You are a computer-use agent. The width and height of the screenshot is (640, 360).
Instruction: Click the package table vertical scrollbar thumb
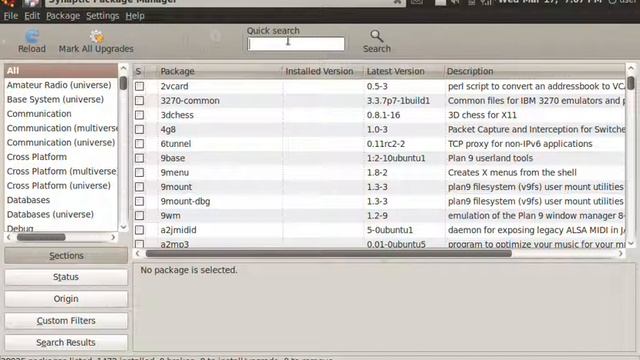tap(631, 83)
